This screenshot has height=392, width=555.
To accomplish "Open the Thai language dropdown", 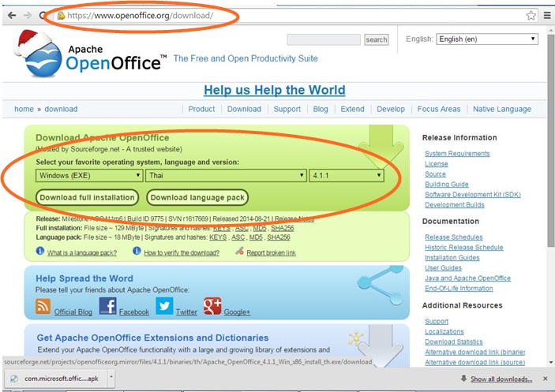I will point(226,175).
